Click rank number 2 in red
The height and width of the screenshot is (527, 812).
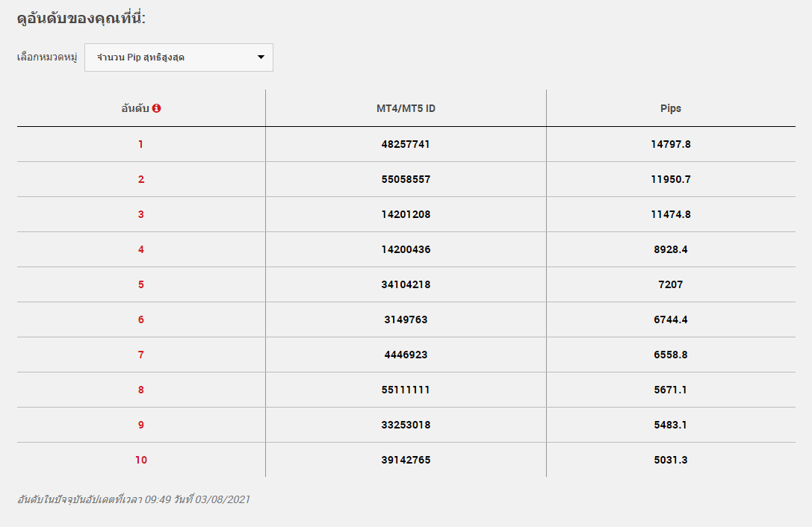click(x=141, y=179)
